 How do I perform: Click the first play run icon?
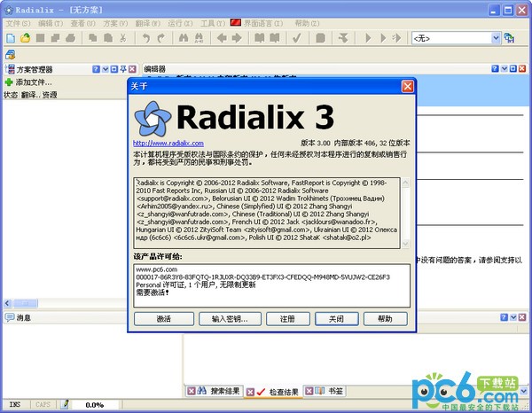tap(368, 37)
